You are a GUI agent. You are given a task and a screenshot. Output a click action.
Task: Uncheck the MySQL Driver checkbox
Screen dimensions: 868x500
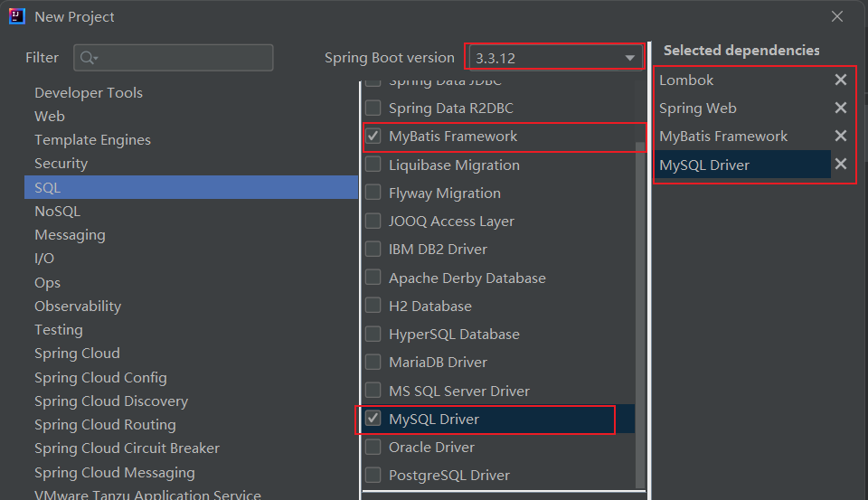point(373,419)
